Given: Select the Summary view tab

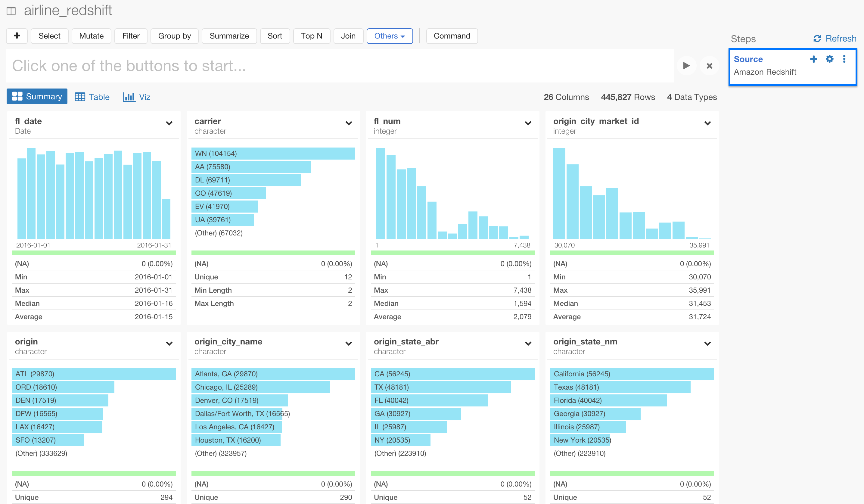Looking at the screenshot, I should pyautogui.click(x=37, y=96).
